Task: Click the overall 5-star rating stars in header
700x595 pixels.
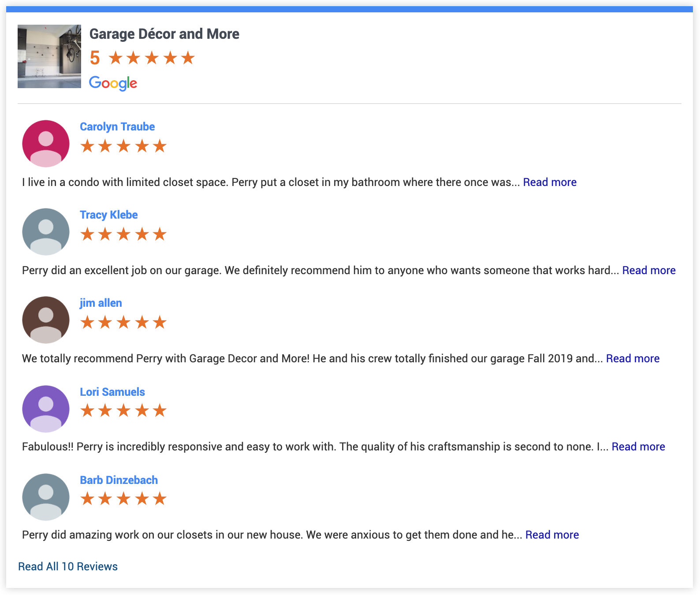Action: pos(151,58)
